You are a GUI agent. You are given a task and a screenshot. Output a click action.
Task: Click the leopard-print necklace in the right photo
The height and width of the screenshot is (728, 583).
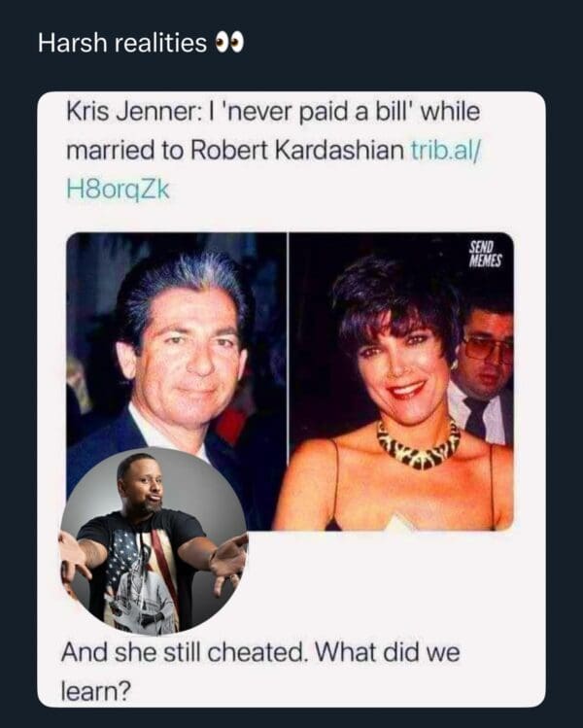pyautogui.click(x=418, y=445)
